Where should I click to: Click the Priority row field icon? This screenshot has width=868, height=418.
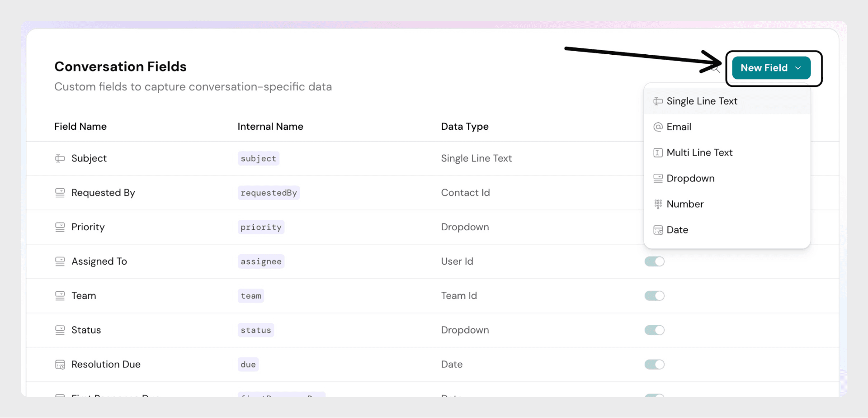(60, 227)
